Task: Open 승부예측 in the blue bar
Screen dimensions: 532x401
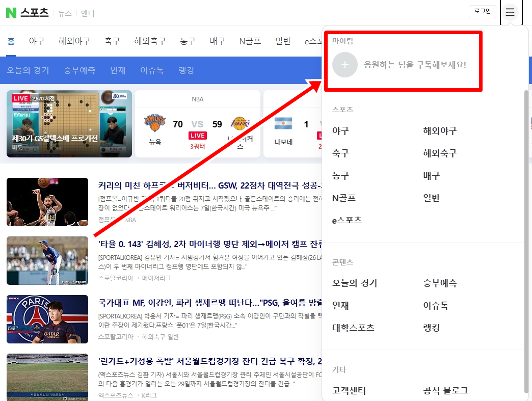Action: [x=79, y=70]
